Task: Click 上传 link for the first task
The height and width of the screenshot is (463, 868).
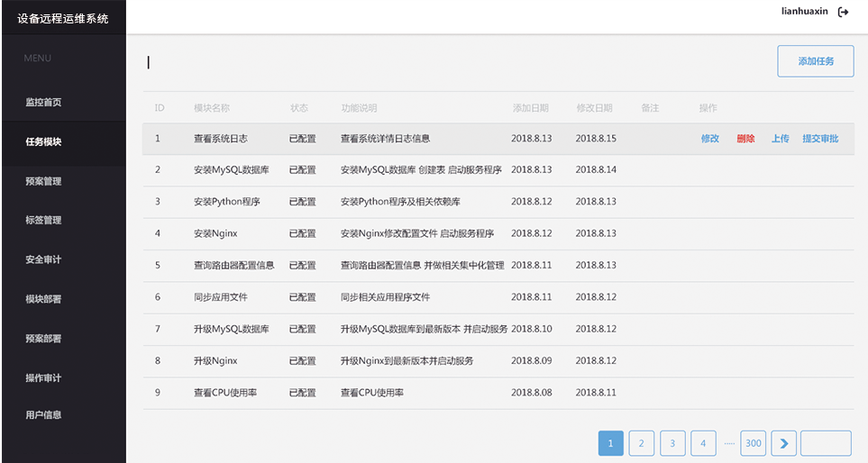Action: (780, 139)
